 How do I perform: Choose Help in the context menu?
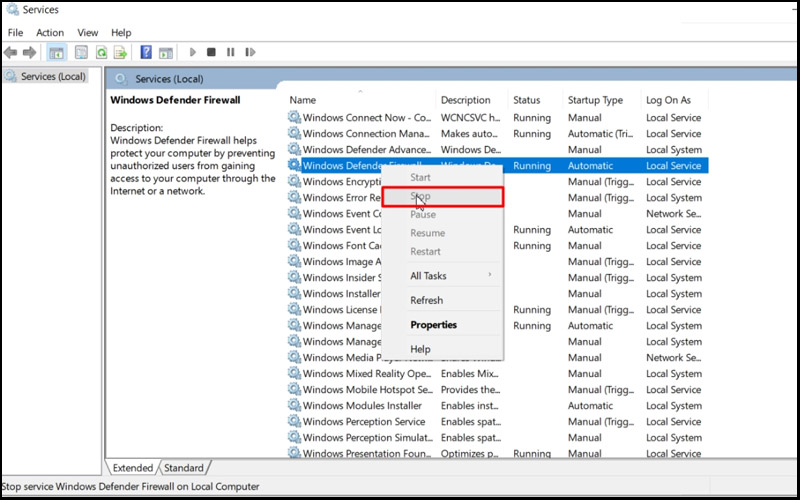442,349
